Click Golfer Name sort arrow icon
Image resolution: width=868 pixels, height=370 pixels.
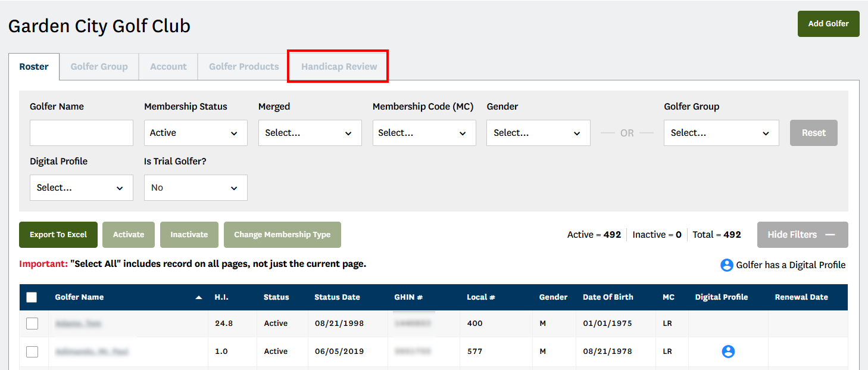[199, 297]
